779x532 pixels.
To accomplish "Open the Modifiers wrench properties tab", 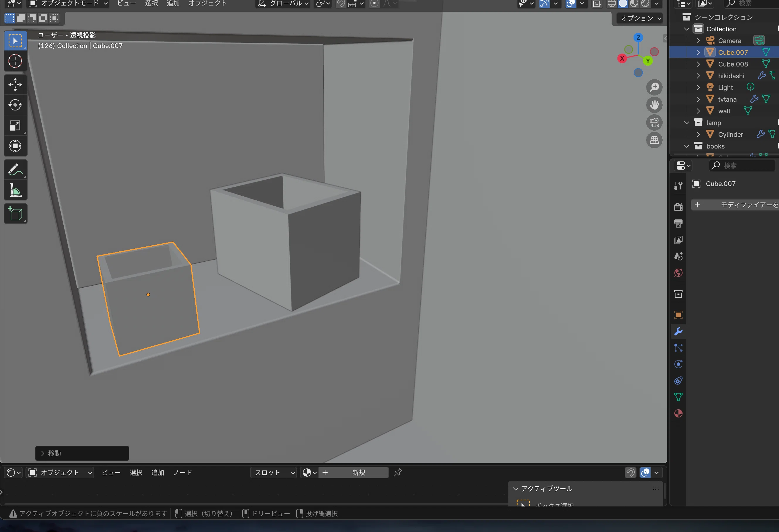I will (x=678, y=331).
